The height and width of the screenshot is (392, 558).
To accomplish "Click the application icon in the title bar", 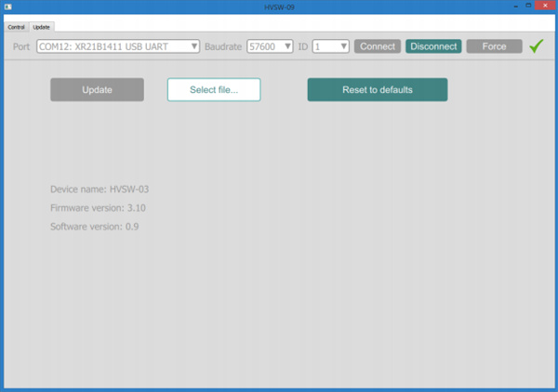I will point(7,7).
